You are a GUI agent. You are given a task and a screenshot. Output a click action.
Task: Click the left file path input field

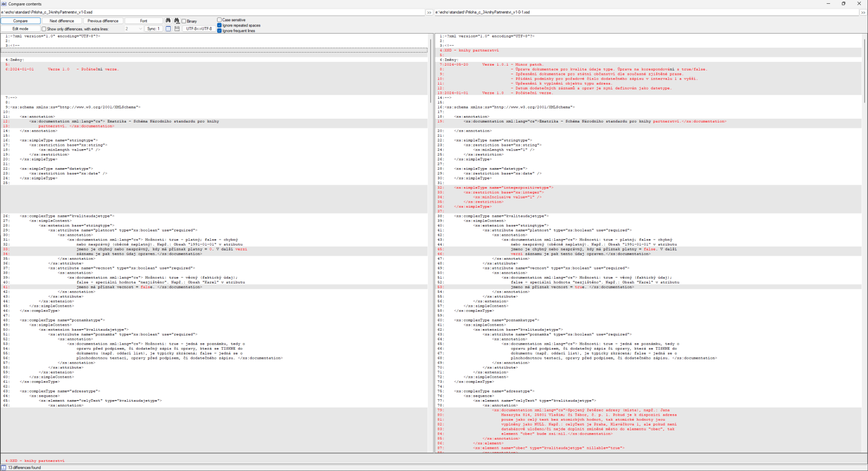coord(212,12)
